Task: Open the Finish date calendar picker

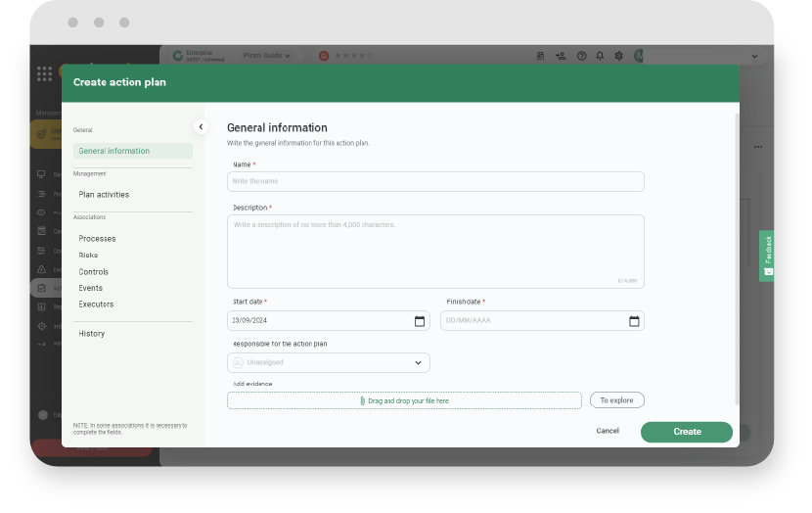Action: (x=634, y=321)
